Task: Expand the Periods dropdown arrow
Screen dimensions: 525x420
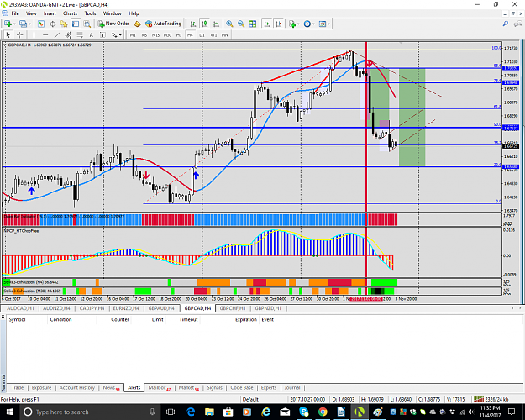Action: point(313,24)
